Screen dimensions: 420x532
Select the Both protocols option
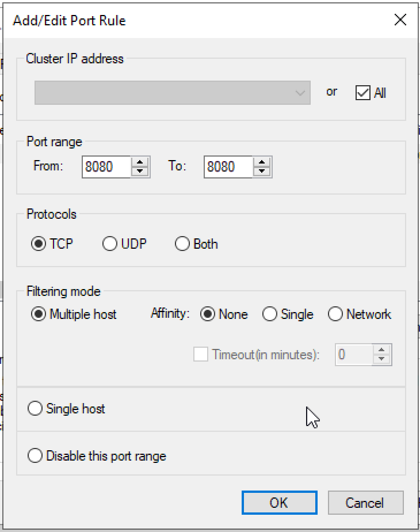click(x=182, y=244)
